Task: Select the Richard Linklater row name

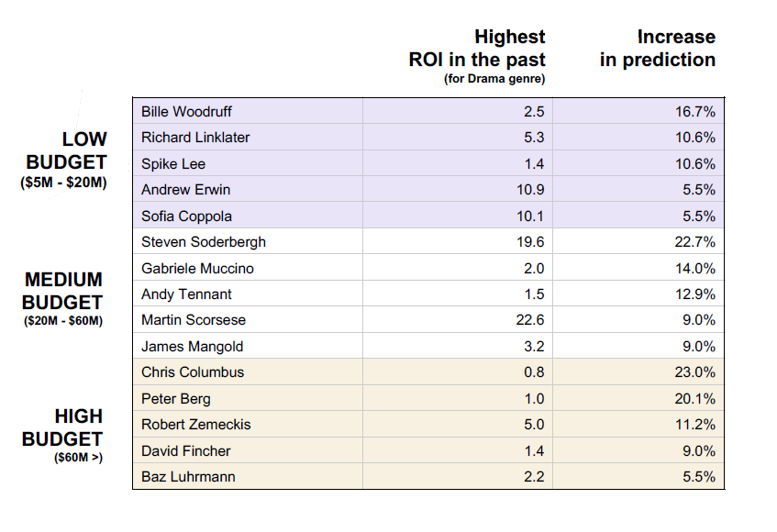Action: click(195, 138)
